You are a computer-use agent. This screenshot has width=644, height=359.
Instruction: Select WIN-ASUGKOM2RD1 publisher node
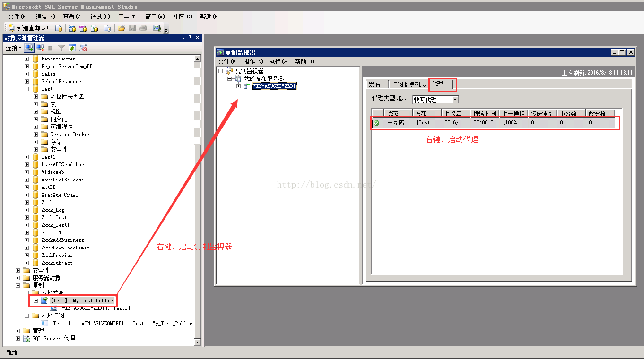(x=275, y=86)
